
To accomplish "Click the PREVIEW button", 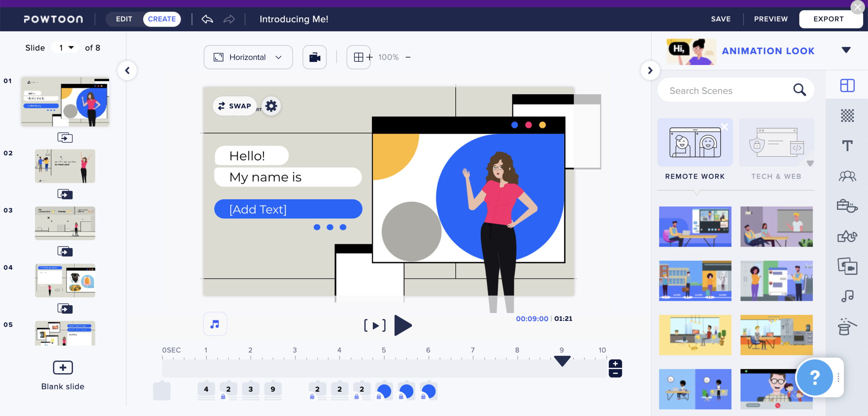I will pyautogui.click(x=771, y=19).
